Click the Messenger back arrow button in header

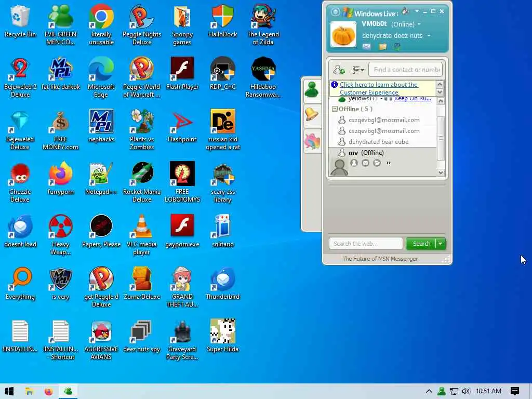335,12
